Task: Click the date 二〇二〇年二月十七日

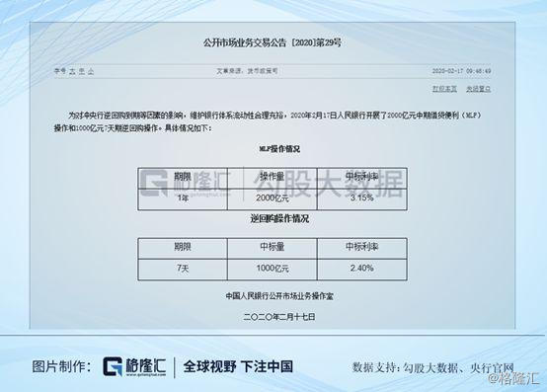Action: (279, 317)
